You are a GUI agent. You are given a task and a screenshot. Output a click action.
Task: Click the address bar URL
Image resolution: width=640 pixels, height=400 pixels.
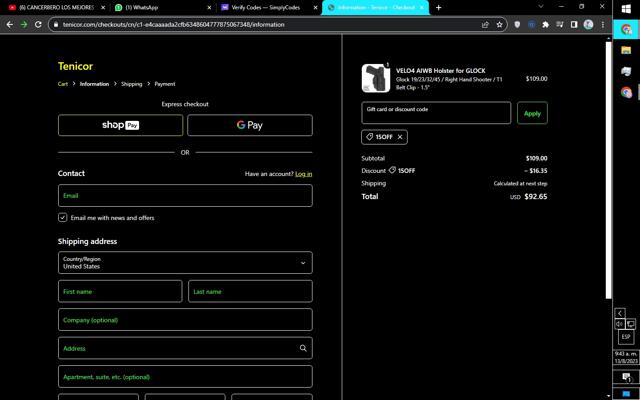point(173,24)
